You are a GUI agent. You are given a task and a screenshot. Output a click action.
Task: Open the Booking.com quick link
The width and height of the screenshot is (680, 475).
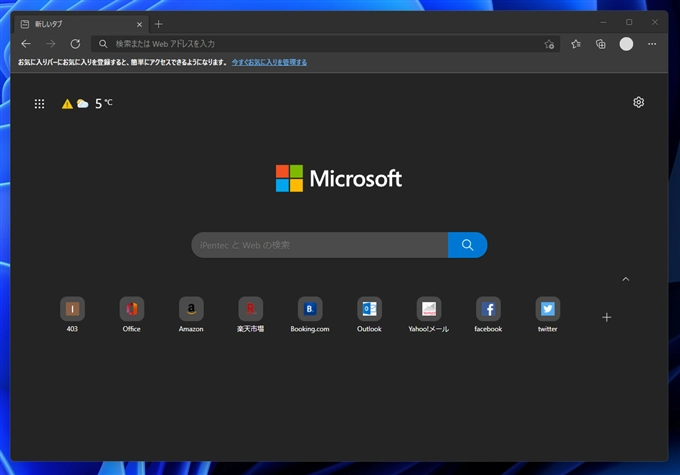(310, 315)
